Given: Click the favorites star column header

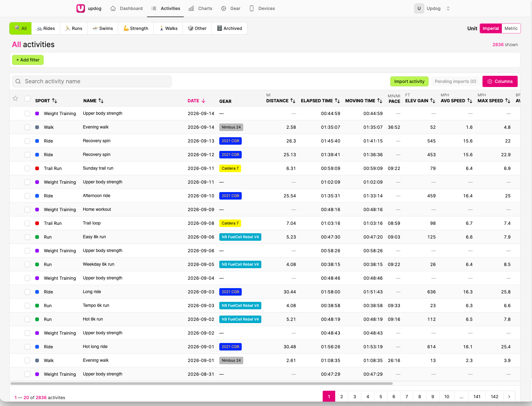Looking at the screenshot, I should tap(15, 99).
